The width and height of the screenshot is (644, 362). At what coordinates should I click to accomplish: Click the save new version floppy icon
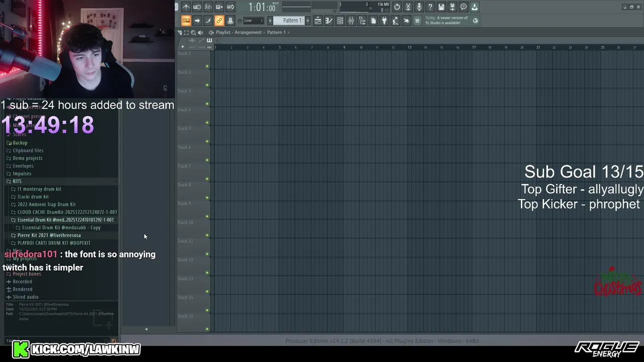coord(452,7)
